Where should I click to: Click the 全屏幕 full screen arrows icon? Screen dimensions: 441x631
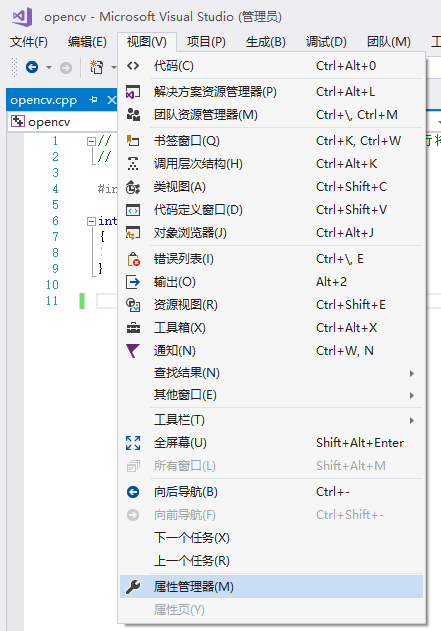tap(133, 443)
